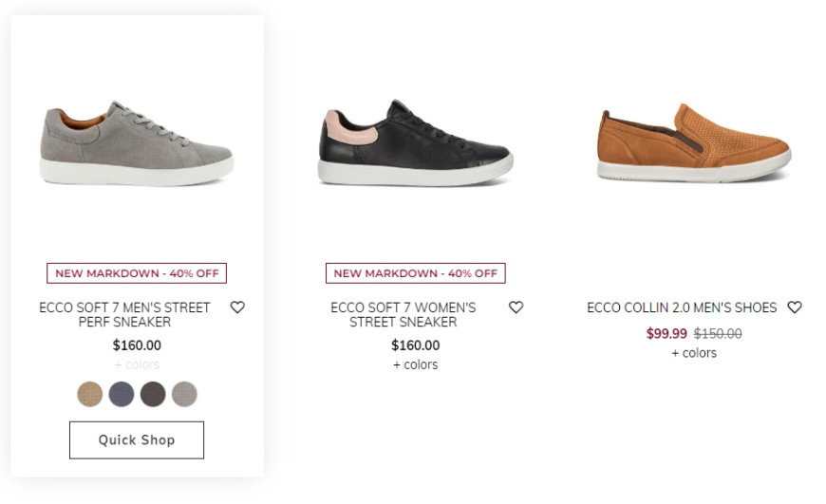Screen dimensions: 826x504
Task: Expand colors under ECCO Soft 7 Women's Sneaker
Action: pyautogui.click(x=416, y=365)
